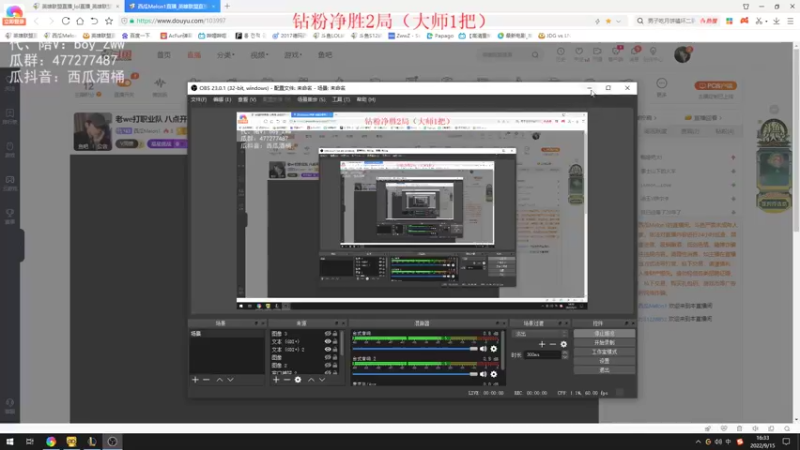Open a new browser tab with the plus icon
This screenshot has width=800, height=450.
227,6
